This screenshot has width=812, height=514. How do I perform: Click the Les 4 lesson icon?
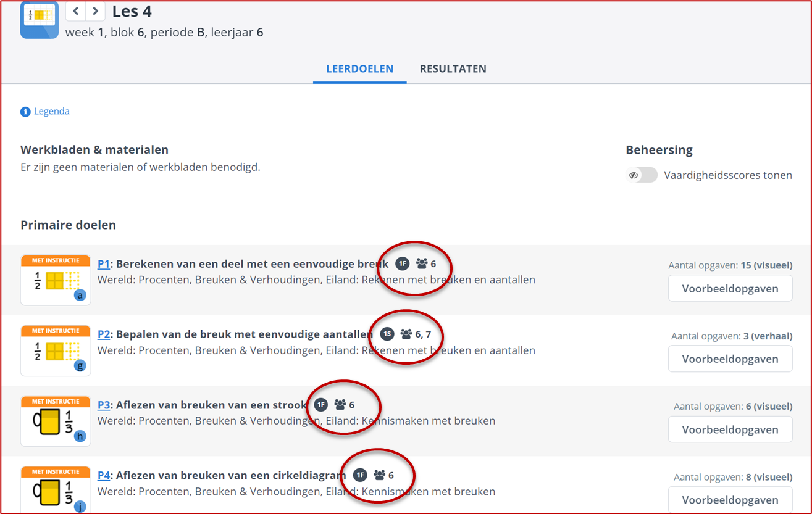click(40, 19)
